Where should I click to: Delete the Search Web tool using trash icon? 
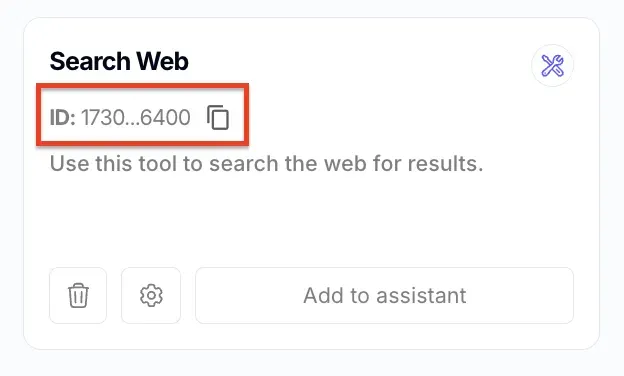point(78,295)
